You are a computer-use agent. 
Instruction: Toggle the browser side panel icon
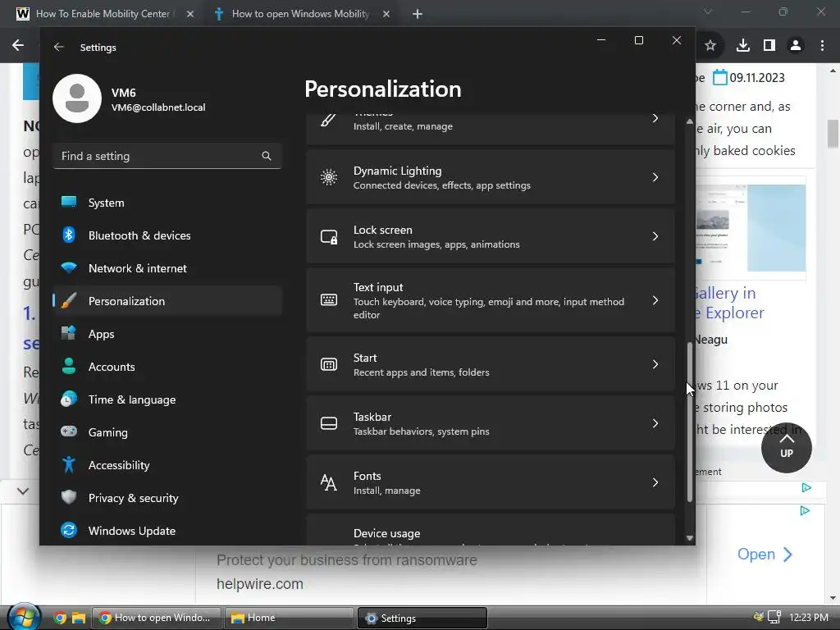coord(769,46)
